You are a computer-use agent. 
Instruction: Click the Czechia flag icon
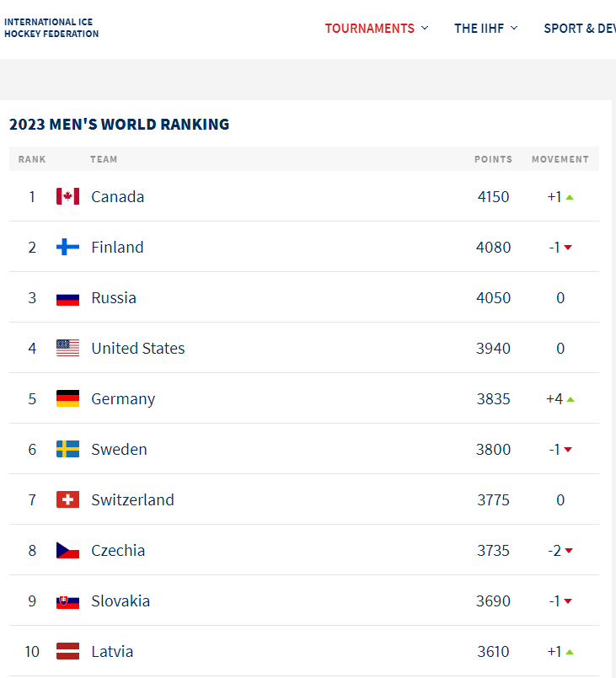[x=67, y=550]
